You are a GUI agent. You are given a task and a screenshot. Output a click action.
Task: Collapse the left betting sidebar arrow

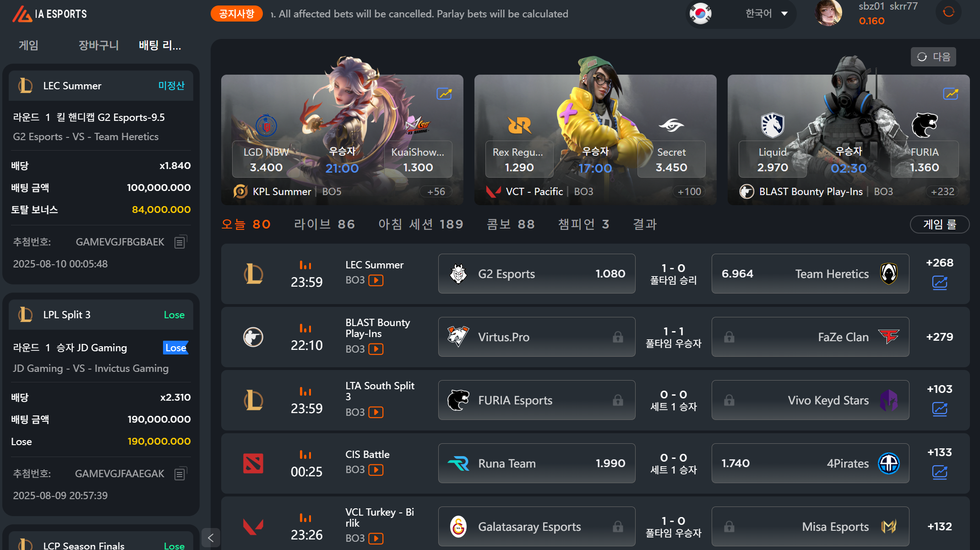[211, 538]
